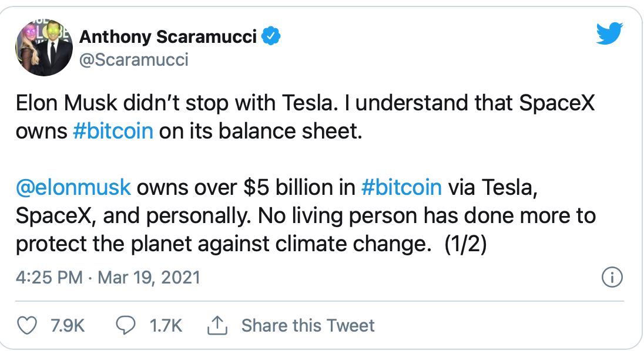This screenshot has width=644, height=351.
Task: Click the 4:25 PM timestamp
Action: pos(49,278)
